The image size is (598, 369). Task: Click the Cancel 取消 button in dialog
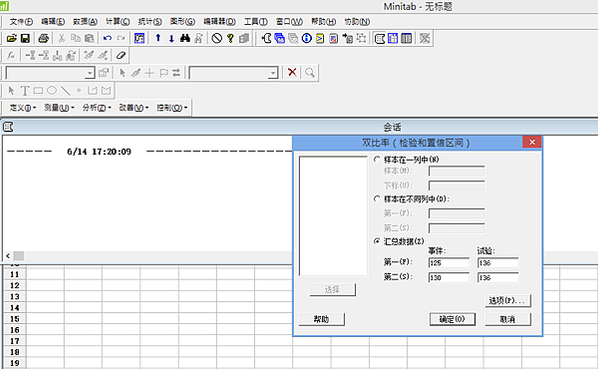pyautogui.click(x=508, y=319)
